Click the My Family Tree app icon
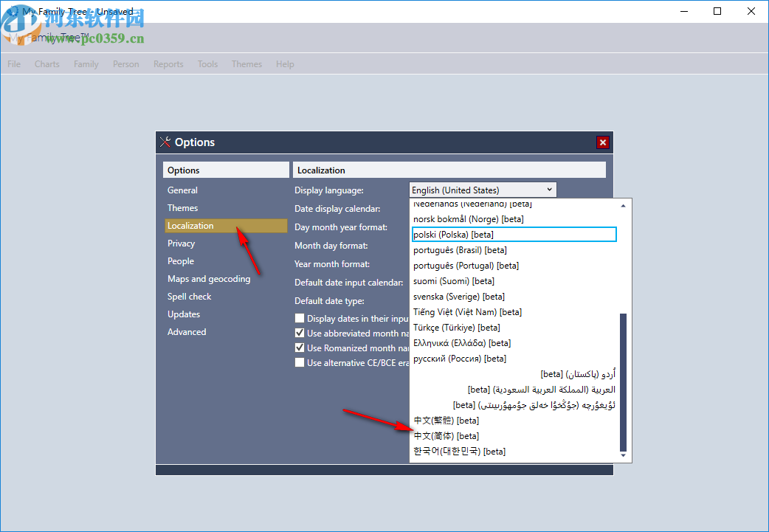This screenshot has height=532, width=769. pos(12,12)
